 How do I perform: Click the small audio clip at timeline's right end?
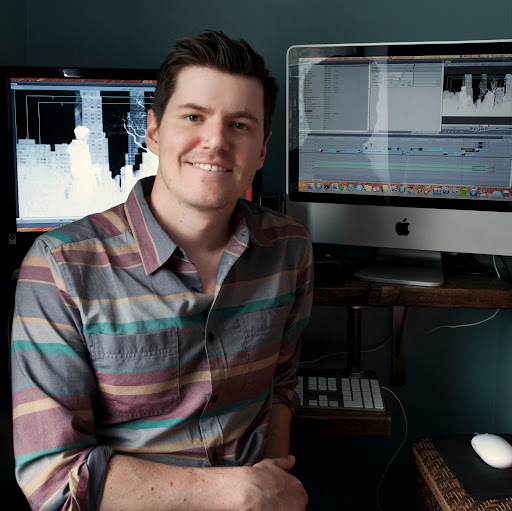pyautogui.click(x=490, y=168)
